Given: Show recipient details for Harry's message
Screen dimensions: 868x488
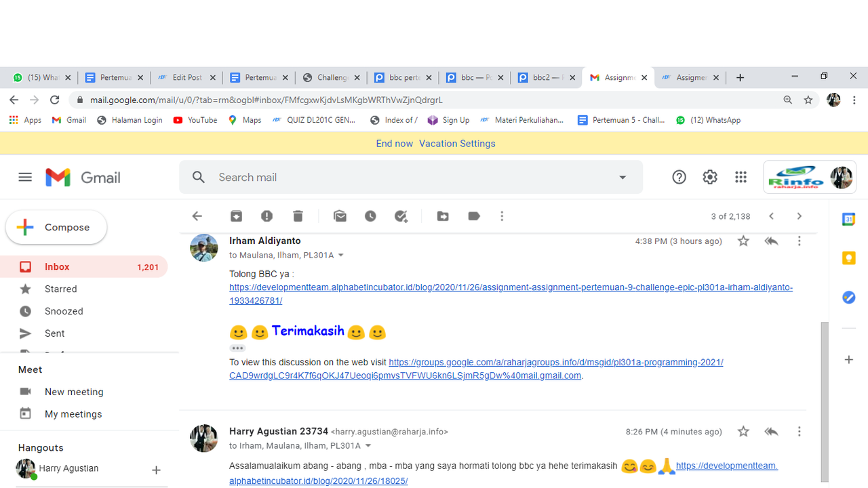Looking at the screenshot, I should pyautogui.click(x=368, y=446).
